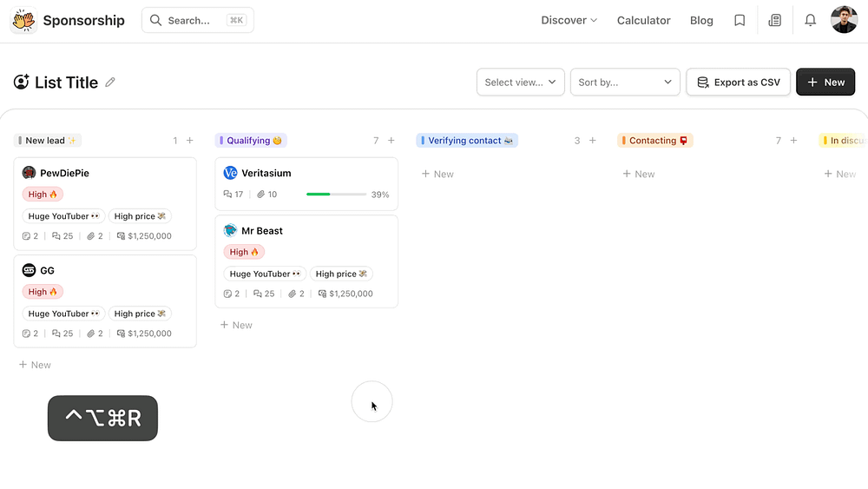Open the PewDiePie card title
868x489 pixels.
point(65,173)
